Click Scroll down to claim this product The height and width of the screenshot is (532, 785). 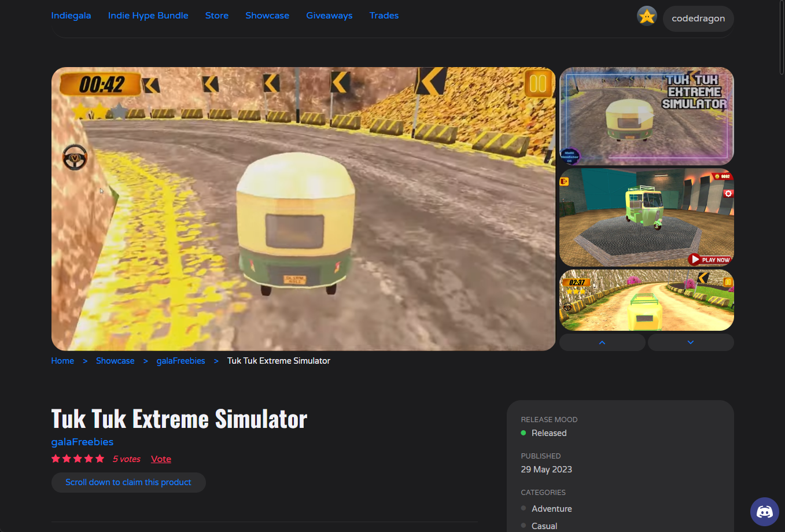point(128,482)
